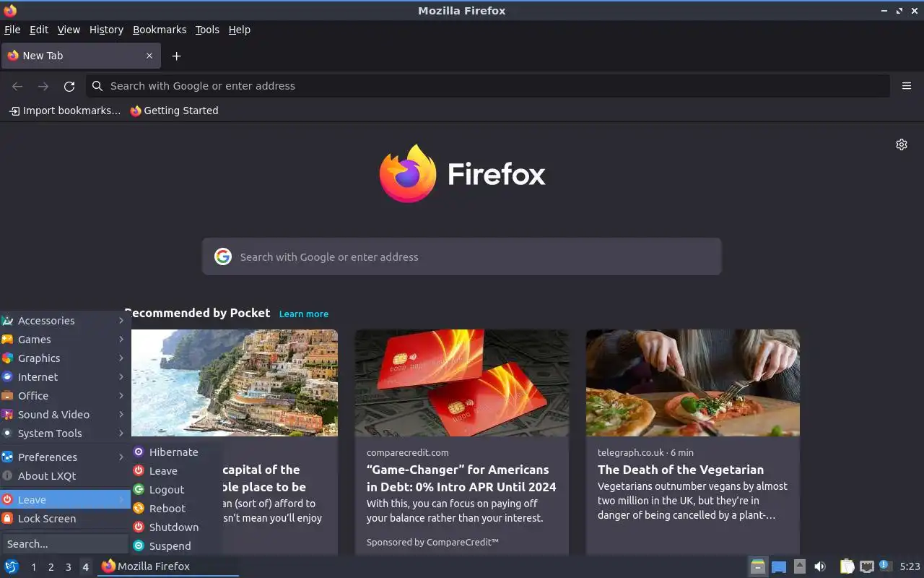The height and width of the screenshot is (578, 924).
Task: Open About LXQt from start menu
Action: click(x=65, y=476)
